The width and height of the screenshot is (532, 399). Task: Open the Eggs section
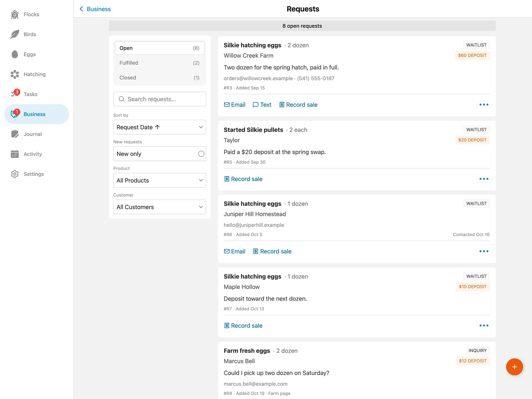click(x=37, y=54)
